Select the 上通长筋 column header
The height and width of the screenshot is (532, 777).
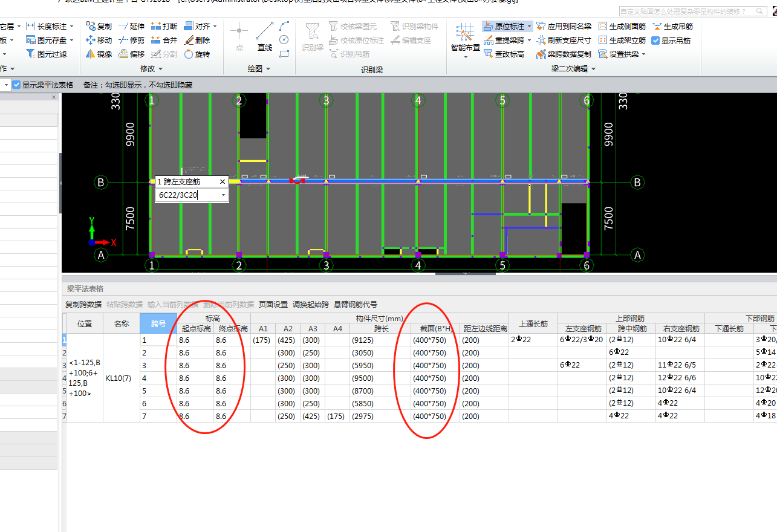click(x=533, y=323)
